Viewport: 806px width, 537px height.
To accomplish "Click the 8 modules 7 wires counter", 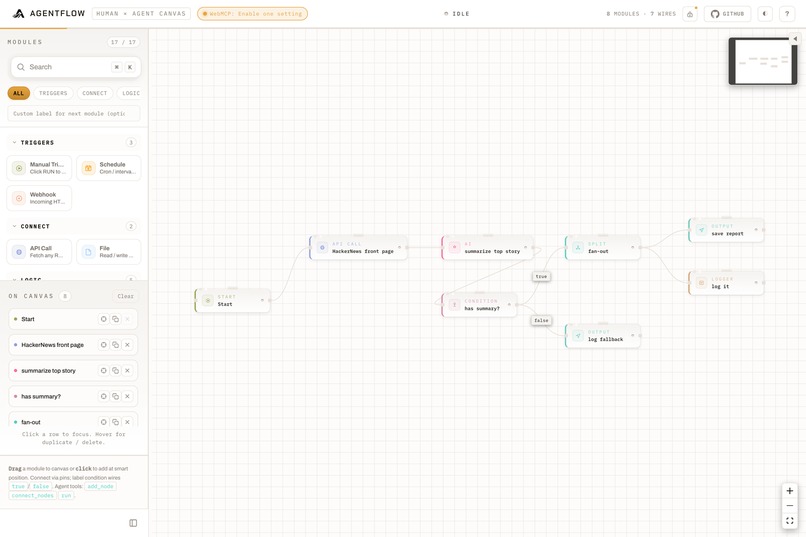I will pyautogui.click(x=641, y=14).
